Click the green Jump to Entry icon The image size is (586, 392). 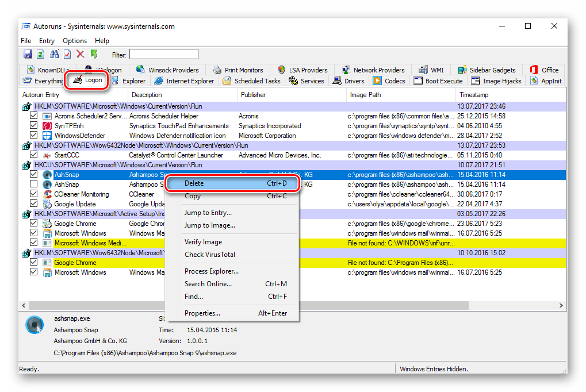(94, 55)
